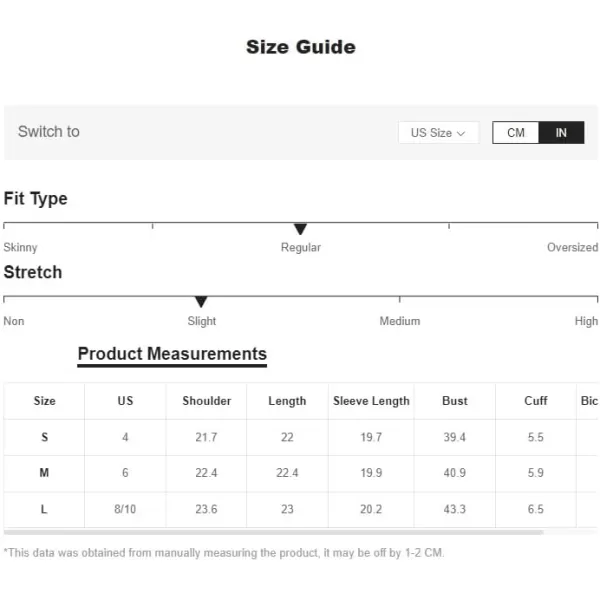Click the Skinny fit label
Image resolution: width=600 pixels, height=600 pixels.
pos(20,248)
